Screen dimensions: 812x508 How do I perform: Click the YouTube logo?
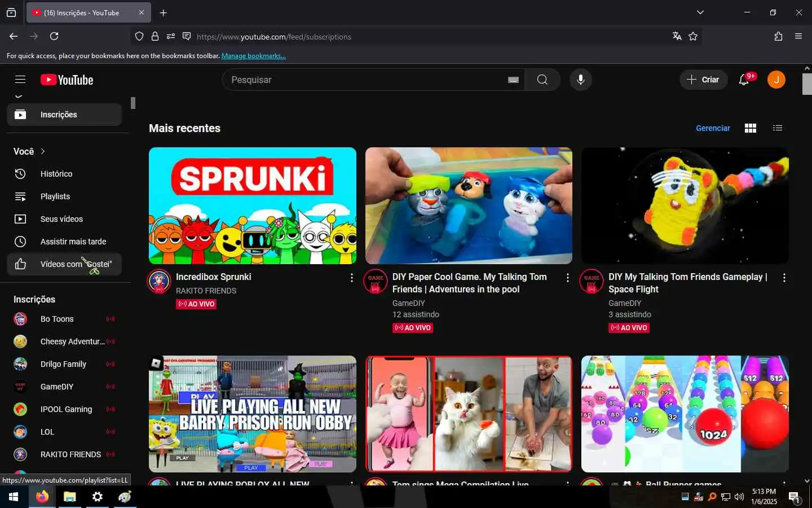click(x=67, y=80)
